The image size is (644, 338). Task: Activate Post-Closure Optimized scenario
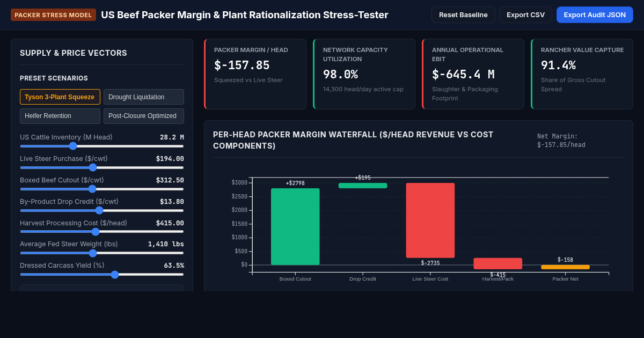coord(144,116)
